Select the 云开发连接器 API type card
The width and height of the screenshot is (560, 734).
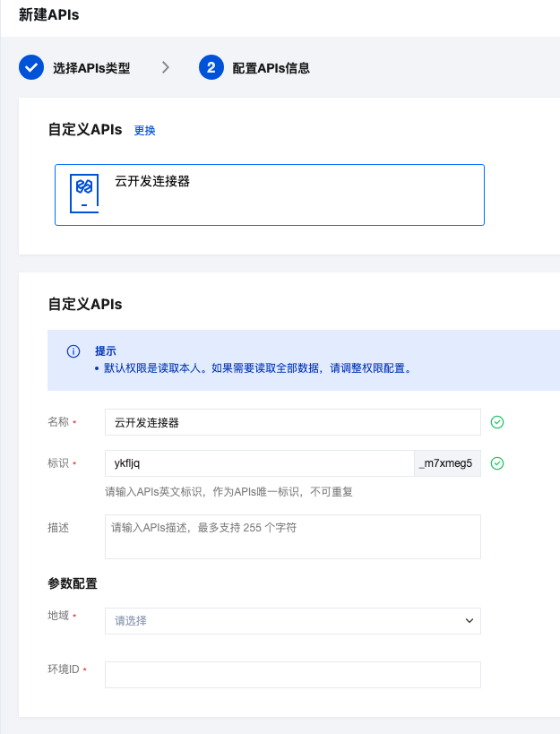270,194
